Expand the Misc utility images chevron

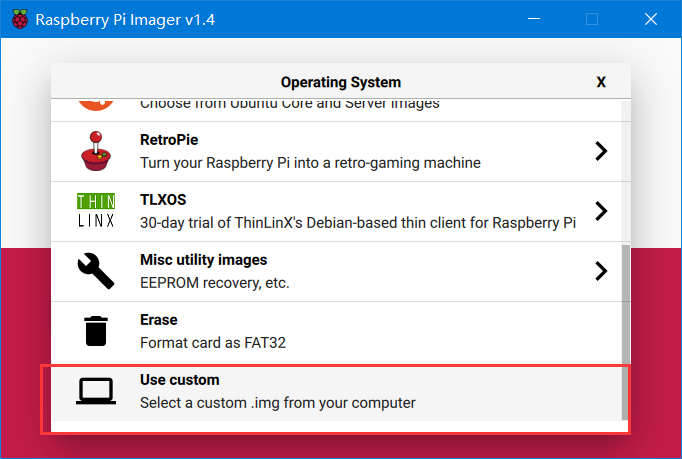click(x=601, y=271)
